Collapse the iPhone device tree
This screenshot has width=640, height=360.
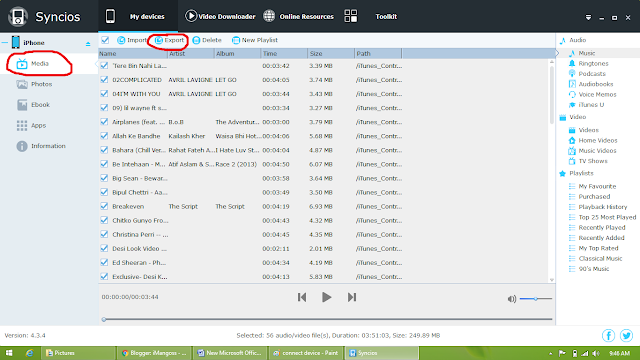tap(4, 42)
